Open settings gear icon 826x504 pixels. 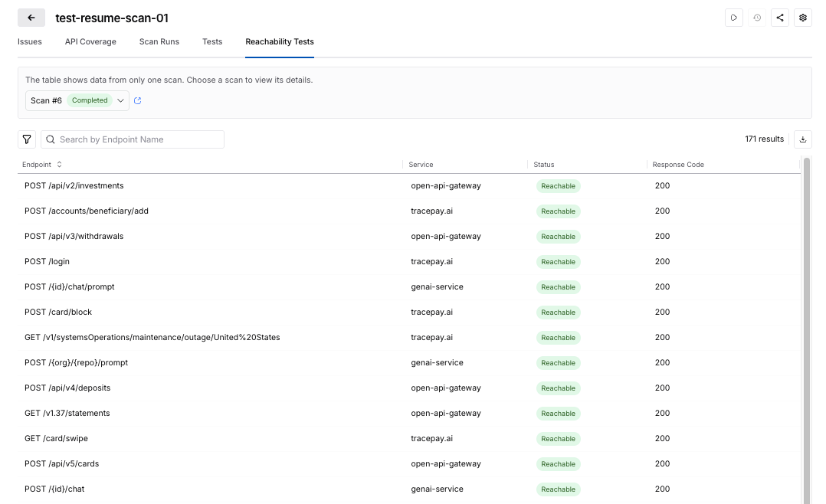coord(803,18)
